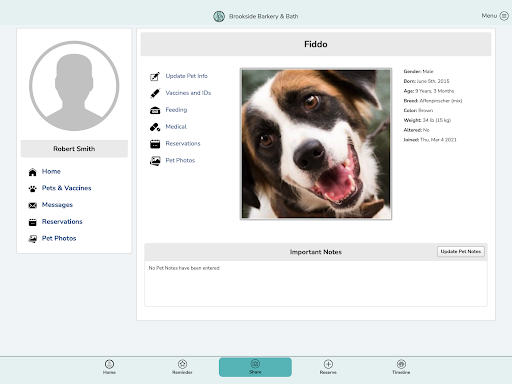This screenshot has width=512, height=384.
Task: Open the Timeline tab in bottom bar
Action: [401, 367]
